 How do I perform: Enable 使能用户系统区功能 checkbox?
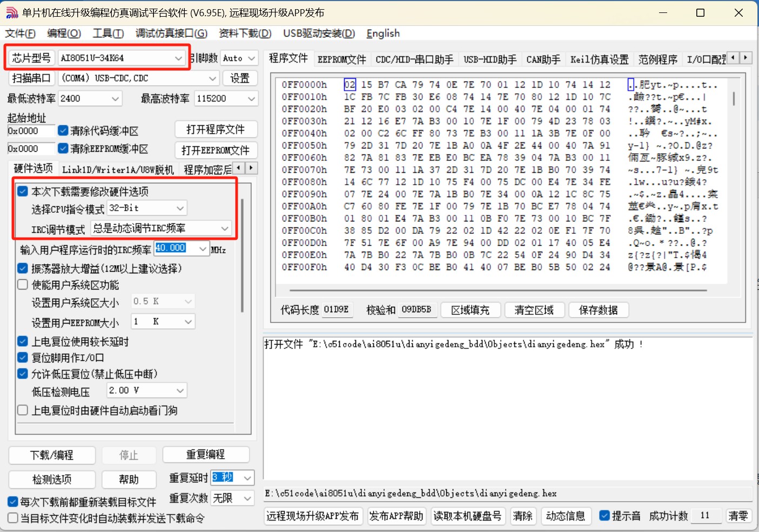[x=23, y=285]
